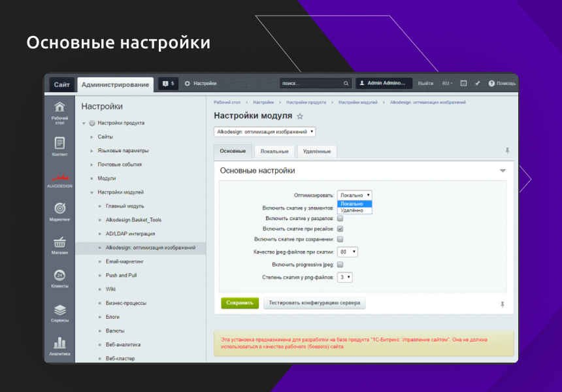Image resolution: width=562 pixels, height=392 pixels.
Task: Open the Сервисы layers icon
Action: pyautogui.click(x=59, y=309)
